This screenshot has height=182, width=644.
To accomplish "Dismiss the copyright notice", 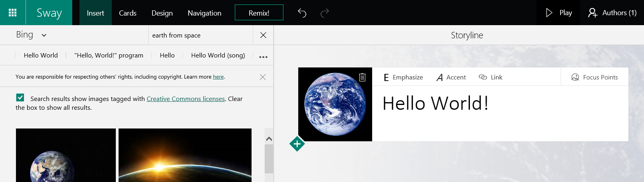I will tap(263, 77).
